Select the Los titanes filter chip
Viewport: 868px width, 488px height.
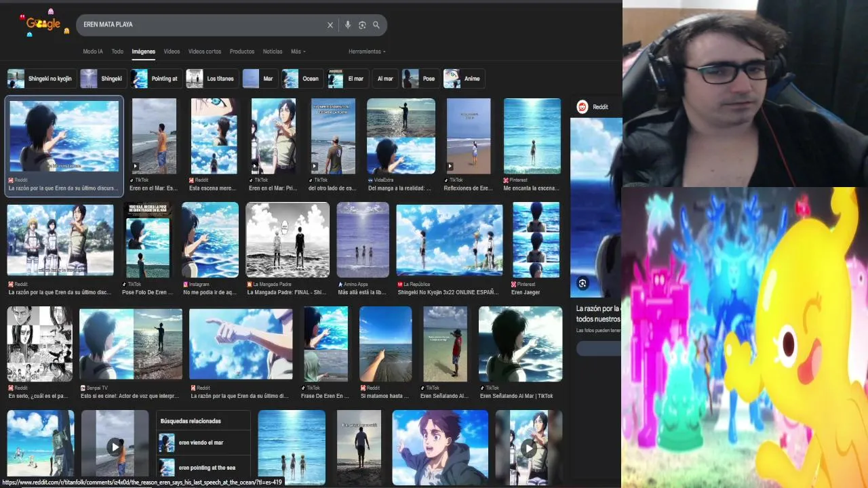tap(211, 79)
